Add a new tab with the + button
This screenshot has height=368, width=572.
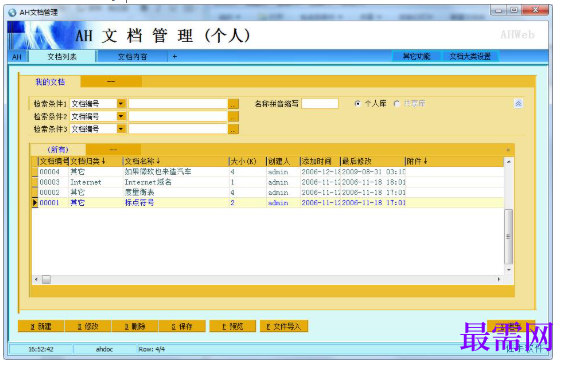(x=175, y=57)
